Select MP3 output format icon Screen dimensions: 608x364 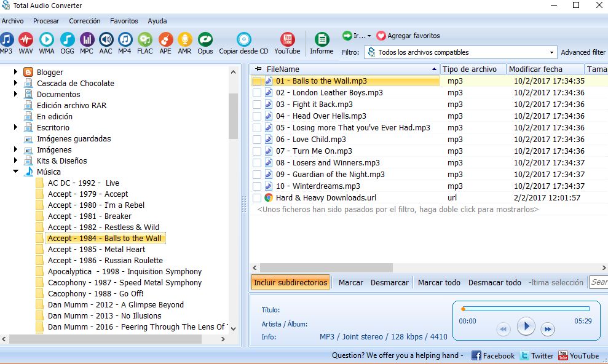coord(7,39)
